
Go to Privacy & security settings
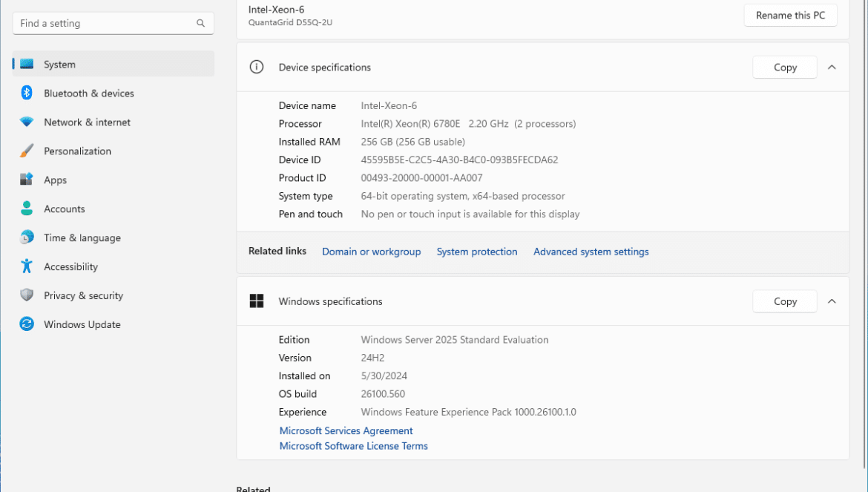point(114,295)
